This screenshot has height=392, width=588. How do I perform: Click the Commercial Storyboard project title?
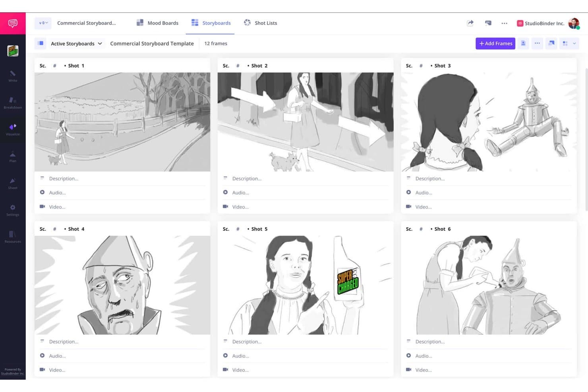coord(87,23)
